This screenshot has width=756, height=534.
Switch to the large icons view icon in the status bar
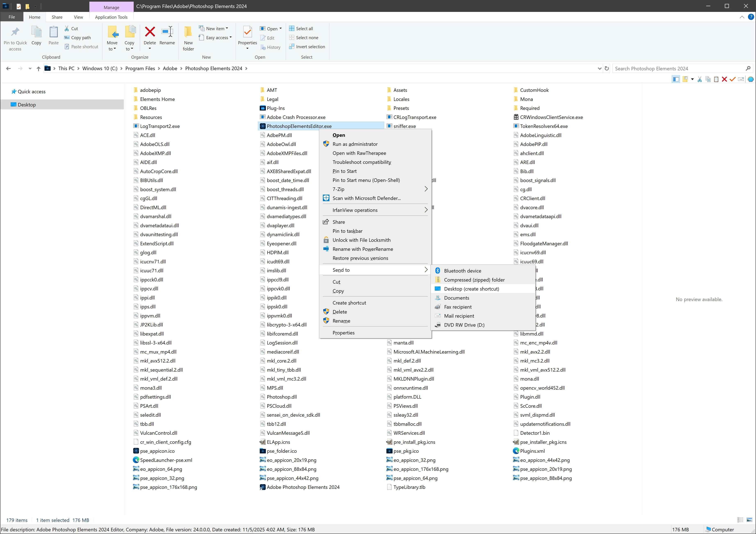(749, 520)
